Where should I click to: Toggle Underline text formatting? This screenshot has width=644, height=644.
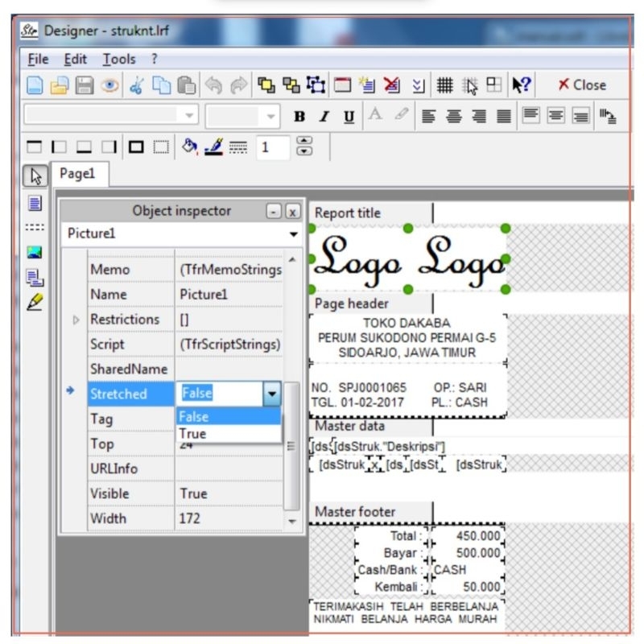348,117
